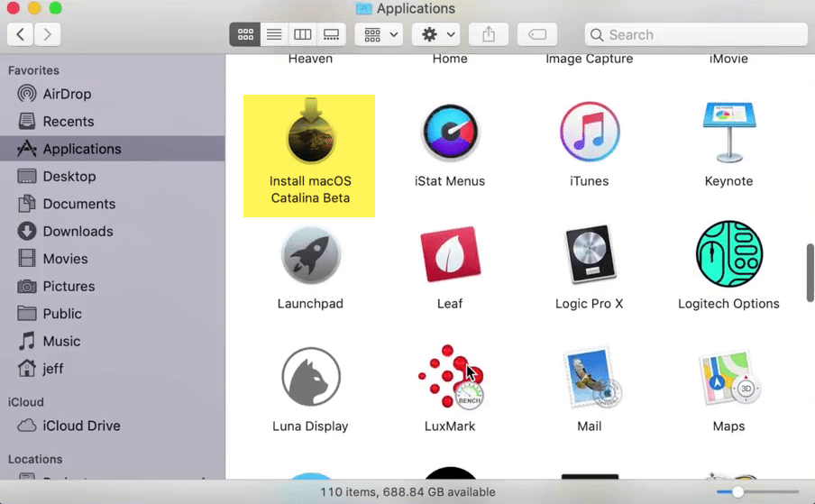The image size is (815, 504).
Task: Select Pictures in the sidebar
Action: click(113, 287)
